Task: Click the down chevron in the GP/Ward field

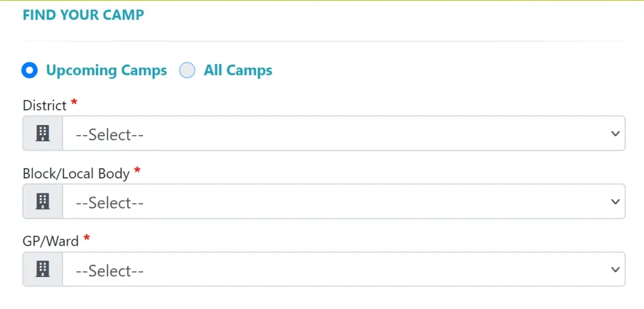Action: pos(615,269)
